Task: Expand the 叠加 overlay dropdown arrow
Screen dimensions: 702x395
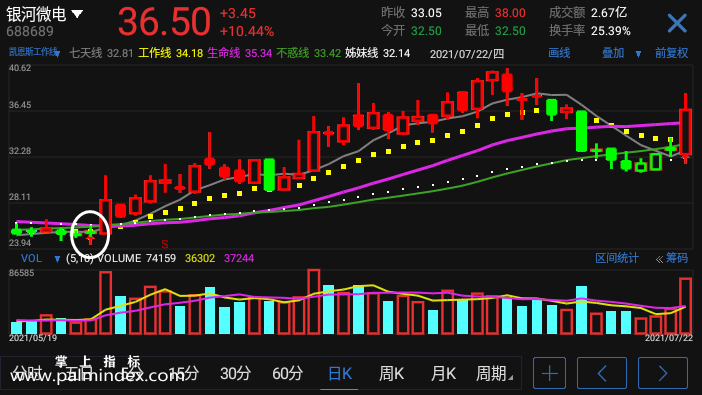Action: [638, 54]
